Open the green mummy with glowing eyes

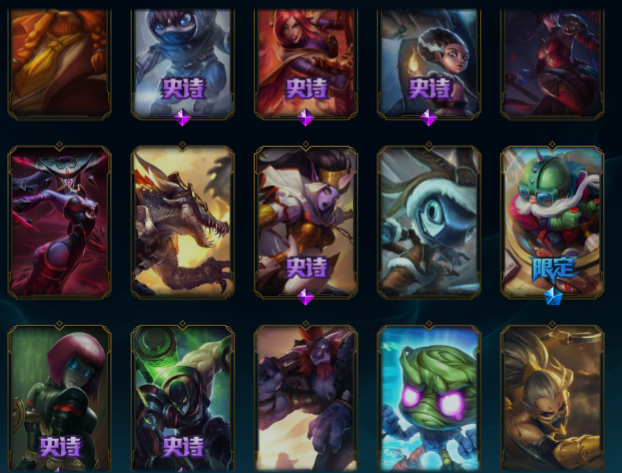click(x=429, y=399)
